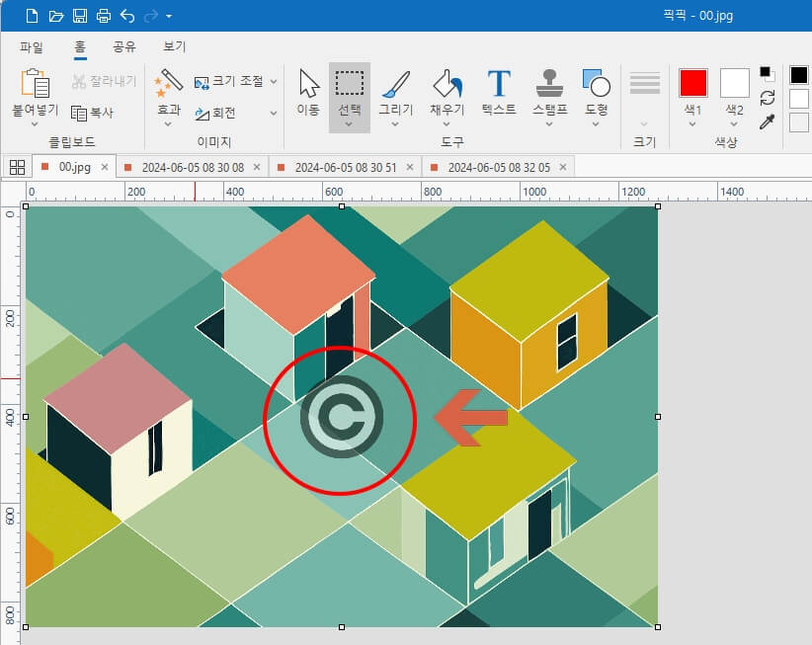Viewport: 812px width, 645px height.
Task: Close the 00.jpg tab
Action: 105,167
